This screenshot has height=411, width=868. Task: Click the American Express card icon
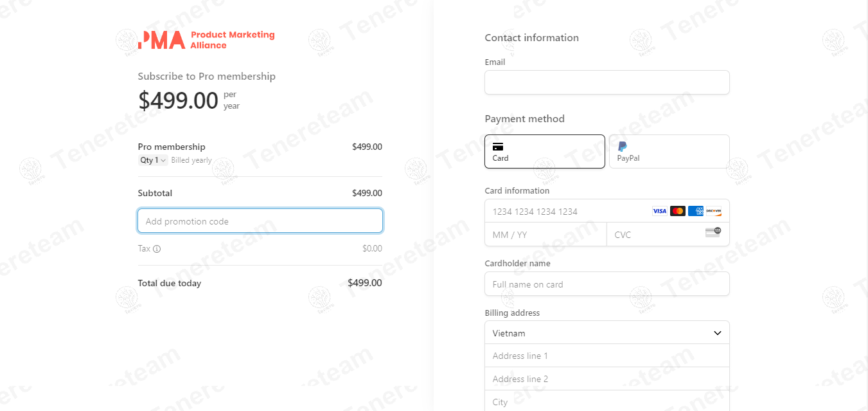(695, 211)
